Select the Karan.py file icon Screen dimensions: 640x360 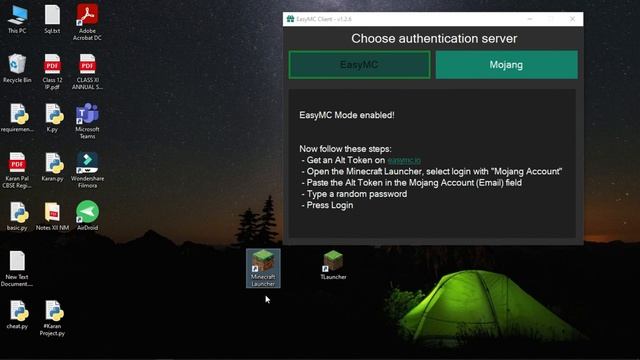point(52,167)
